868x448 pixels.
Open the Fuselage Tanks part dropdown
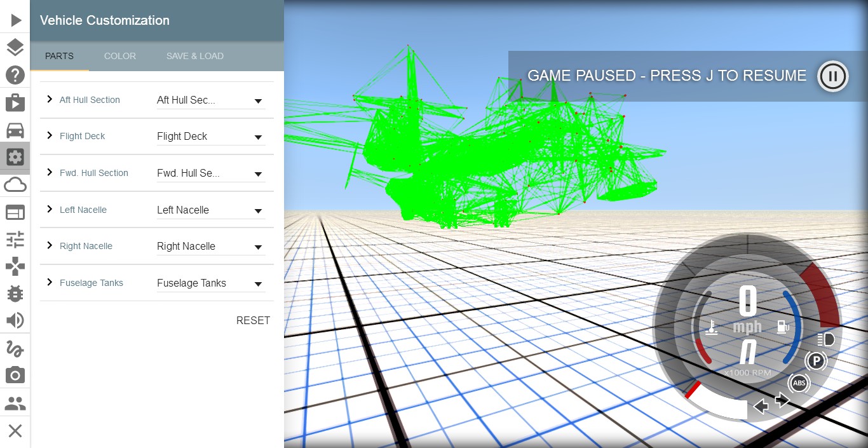(x=211, y=283)
